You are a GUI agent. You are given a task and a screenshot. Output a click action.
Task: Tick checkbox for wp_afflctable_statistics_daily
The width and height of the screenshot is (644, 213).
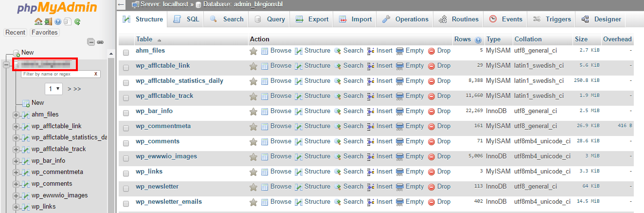click(x=126, y=82)
